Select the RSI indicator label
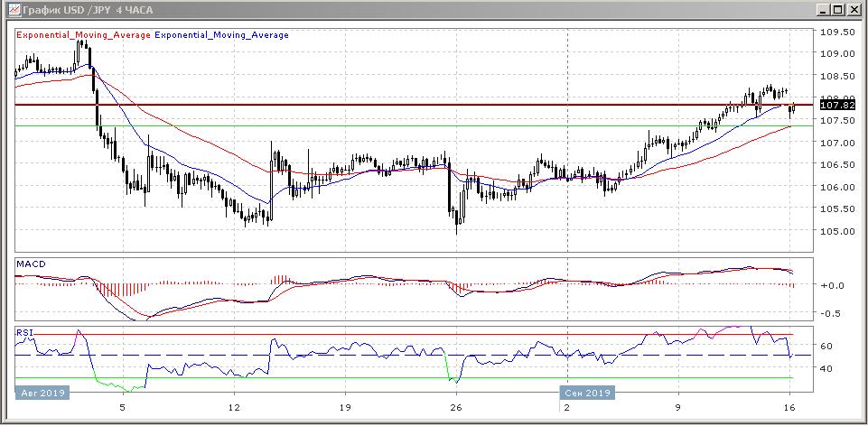The height and width of the screenshot is (426, 868). pos(24,332)
